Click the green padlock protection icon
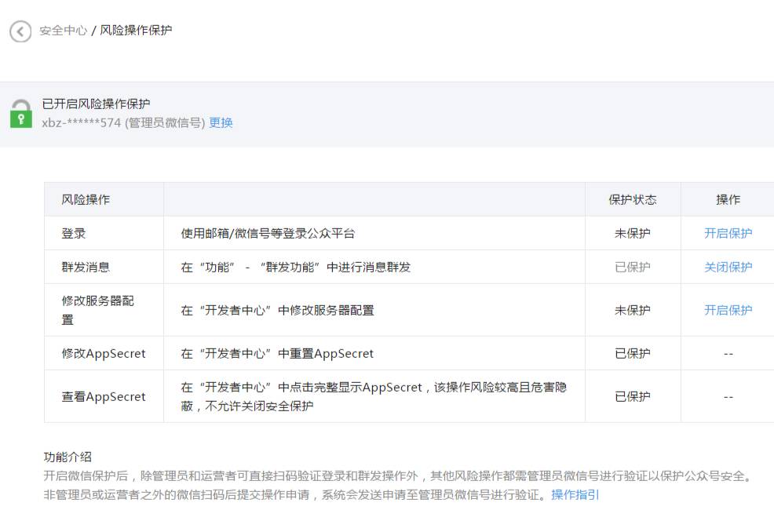This screenshot has width=774, height=532. tap(21, 114)
